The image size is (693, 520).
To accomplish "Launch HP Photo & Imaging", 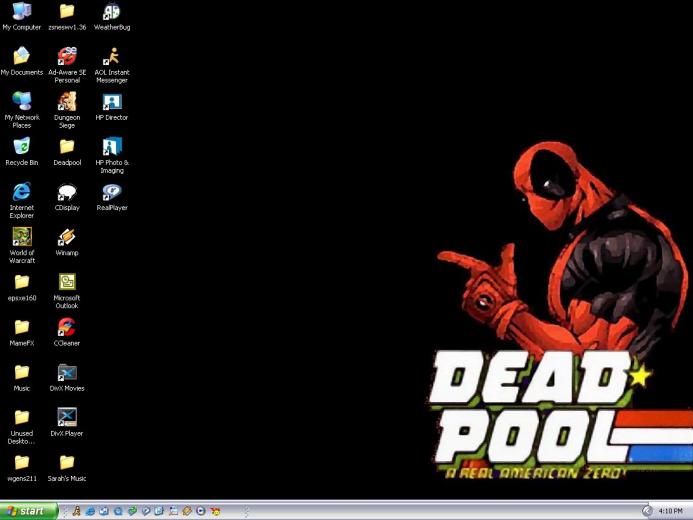I will [112, 156].
